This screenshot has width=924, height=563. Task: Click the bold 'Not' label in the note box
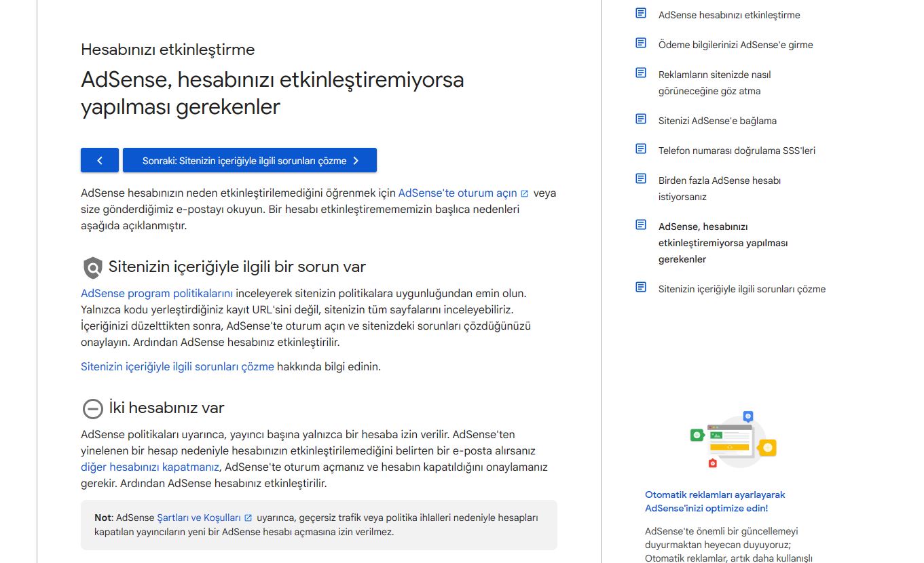(x=103, y=518)
